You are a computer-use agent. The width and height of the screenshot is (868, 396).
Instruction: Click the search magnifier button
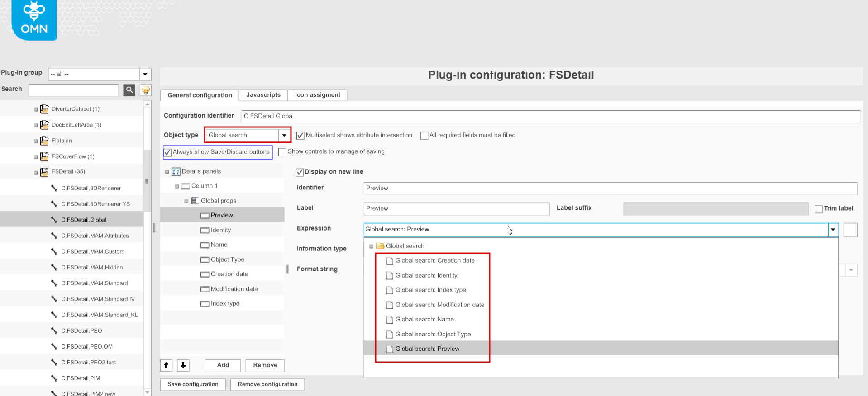129,90
